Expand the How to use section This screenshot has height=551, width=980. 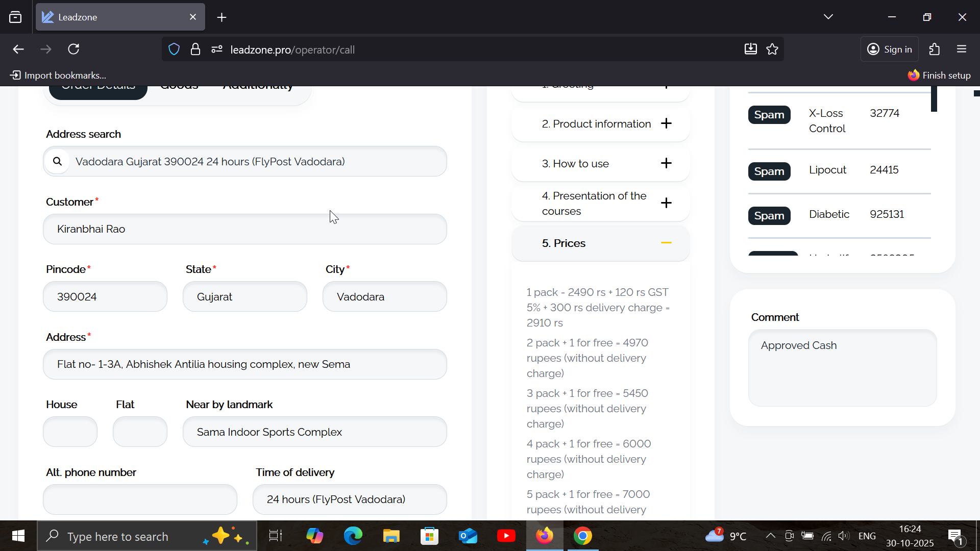click(x=666, y=163)
